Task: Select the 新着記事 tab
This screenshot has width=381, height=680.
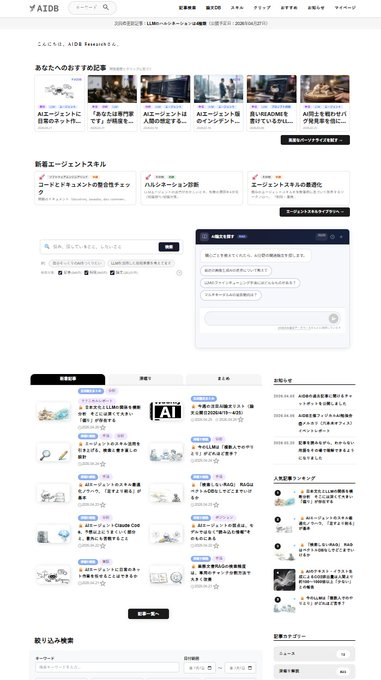Action: pyautogui.click(x=68, y=379)
